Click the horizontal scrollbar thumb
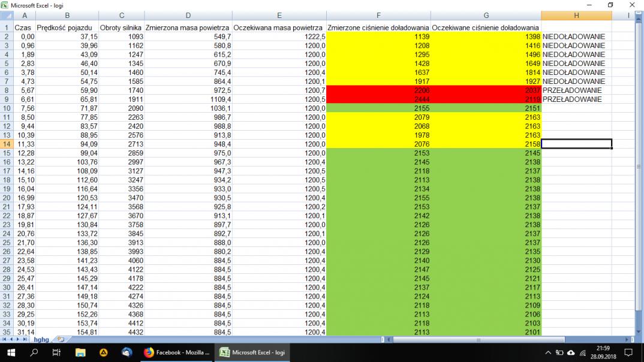 tap(479, 339)
